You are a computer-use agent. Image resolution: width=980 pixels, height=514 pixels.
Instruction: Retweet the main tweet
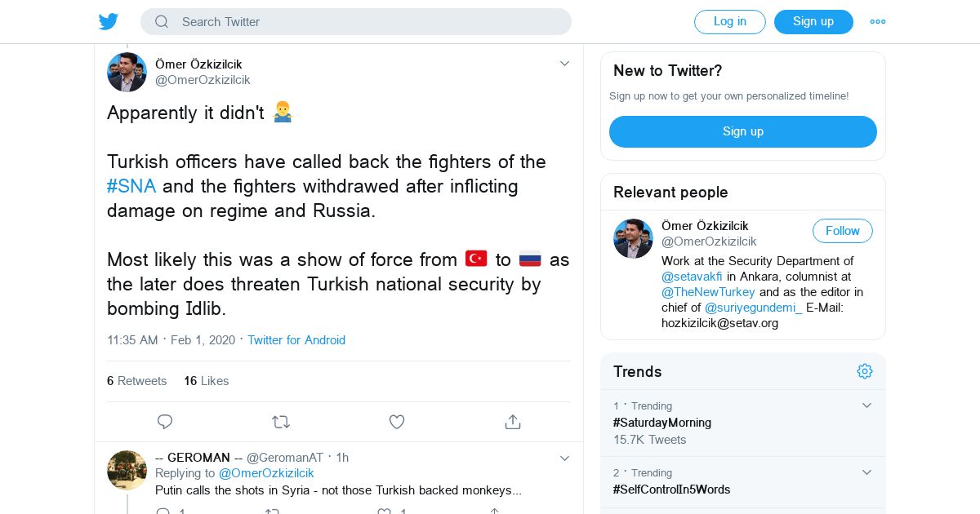pos(280,422)
